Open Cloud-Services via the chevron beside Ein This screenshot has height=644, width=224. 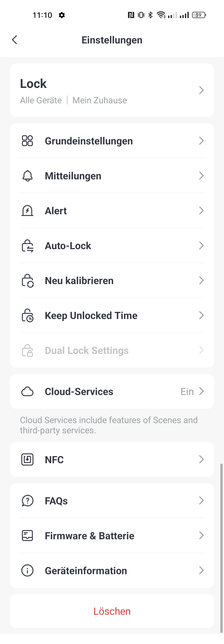coord(202,391)
